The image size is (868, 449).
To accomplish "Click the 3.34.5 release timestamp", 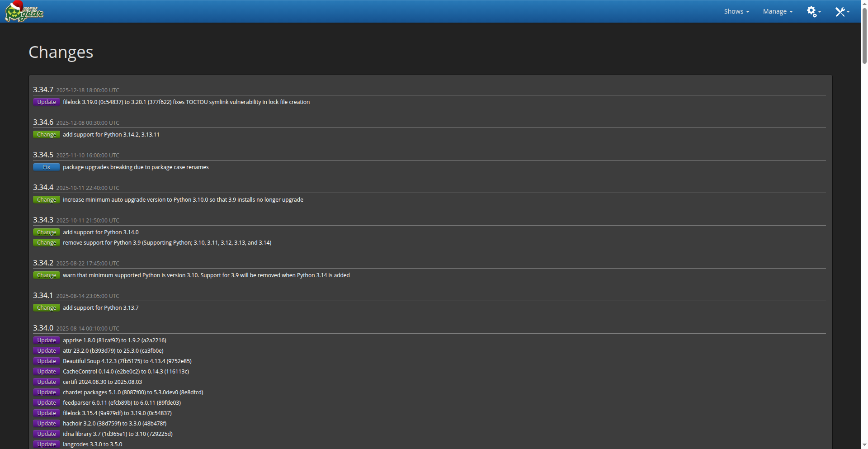I will coord(88,156).
